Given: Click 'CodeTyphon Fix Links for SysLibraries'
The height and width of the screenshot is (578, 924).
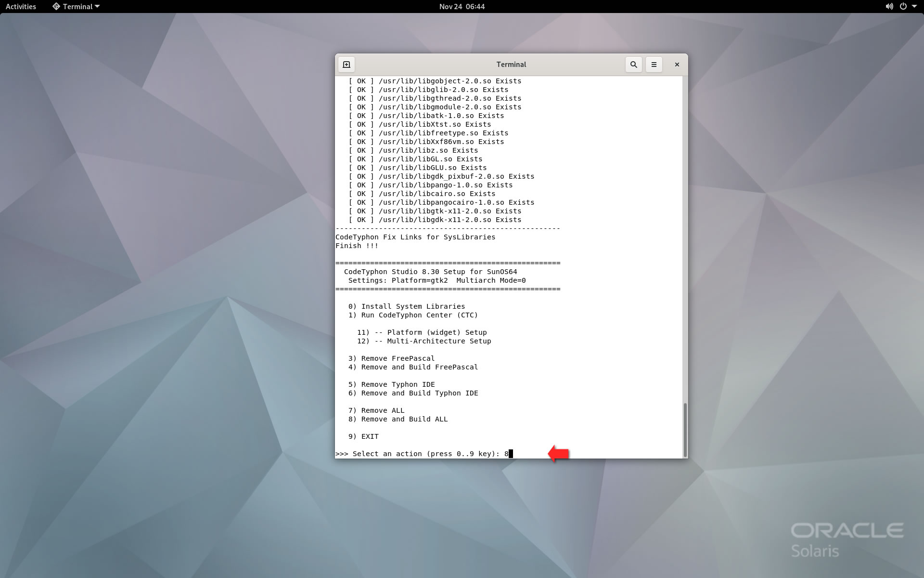Looking at the screenshot, I should pyautogui.click(x=415, y=237).
